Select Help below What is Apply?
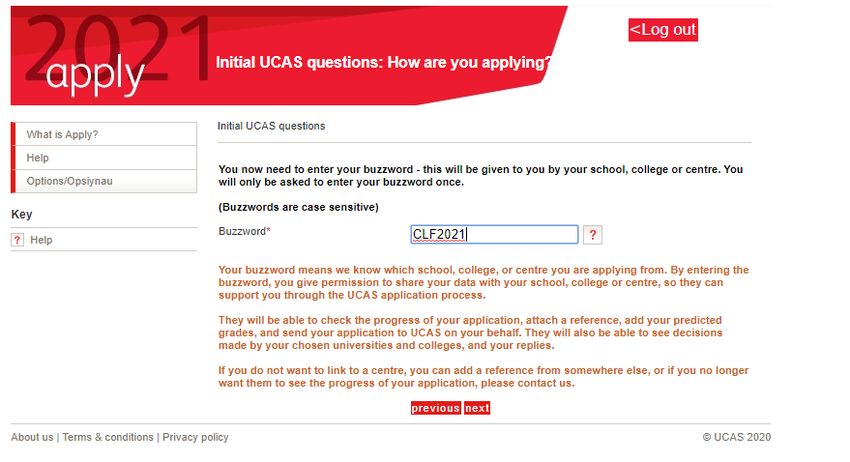This screenshot has height=462, width=850. tap(106, 158)
